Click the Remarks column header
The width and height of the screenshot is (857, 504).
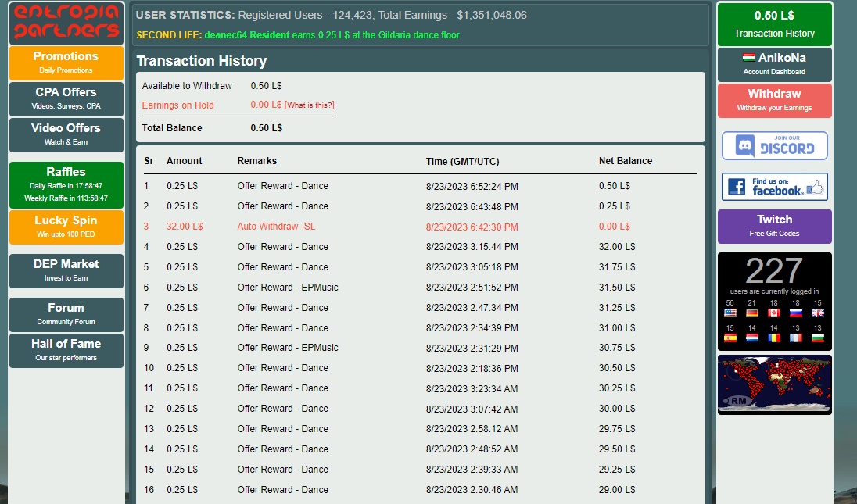[257, 160]
